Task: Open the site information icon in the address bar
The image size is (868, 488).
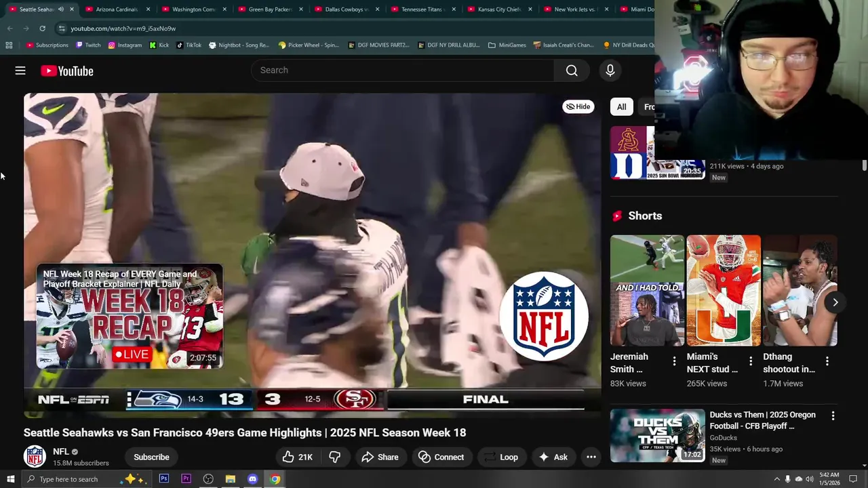Action: 62,28
